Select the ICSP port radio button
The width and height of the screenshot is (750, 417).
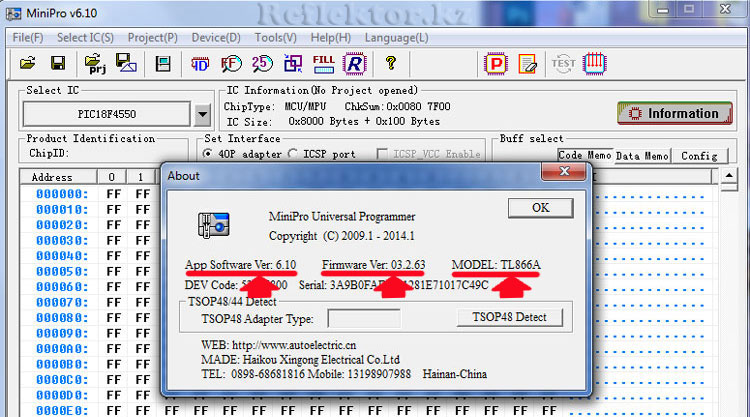(292, 154)
